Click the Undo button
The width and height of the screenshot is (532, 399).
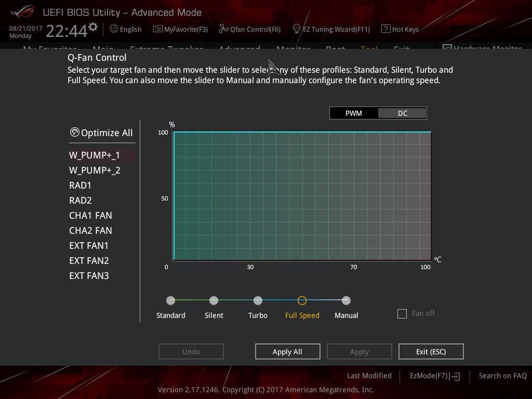[191, 352]
